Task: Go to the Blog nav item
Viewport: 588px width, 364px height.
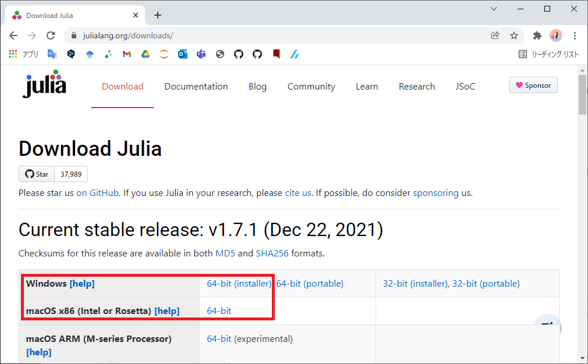Action: pos(258,87)
